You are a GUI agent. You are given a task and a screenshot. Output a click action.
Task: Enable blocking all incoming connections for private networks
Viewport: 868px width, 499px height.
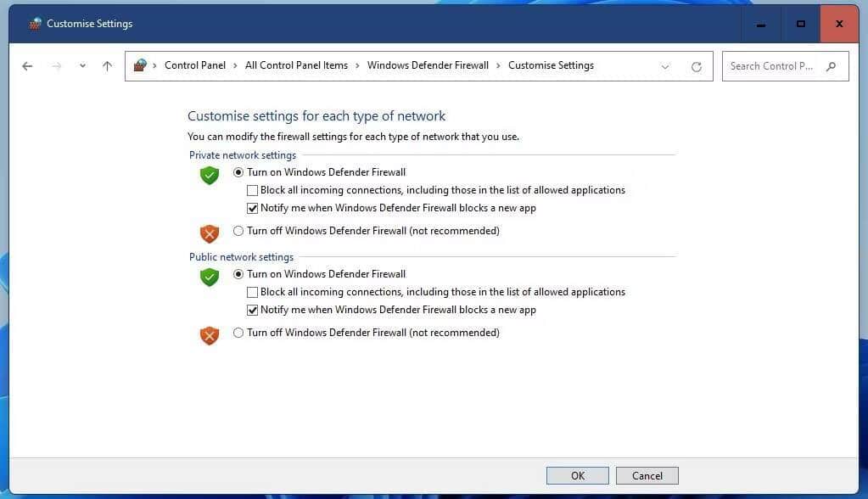[x=252, y=189]
